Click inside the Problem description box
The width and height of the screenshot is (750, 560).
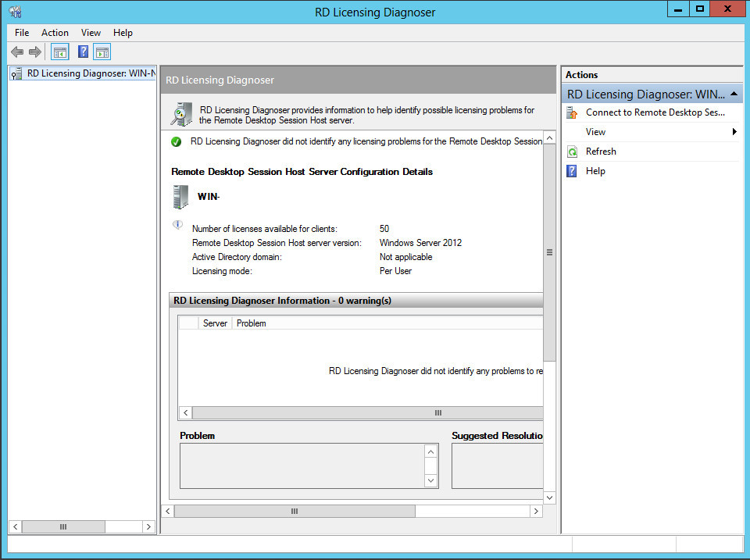point(302,465)
